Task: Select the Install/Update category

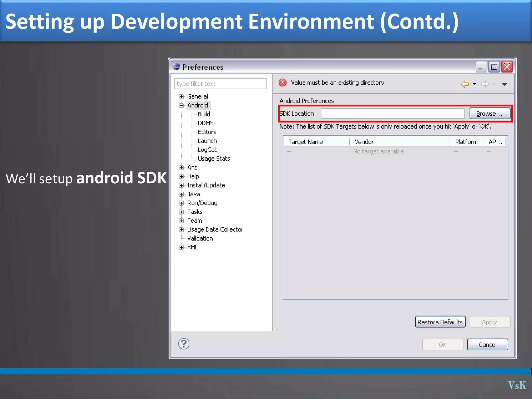Action: (x=206, y=185)
